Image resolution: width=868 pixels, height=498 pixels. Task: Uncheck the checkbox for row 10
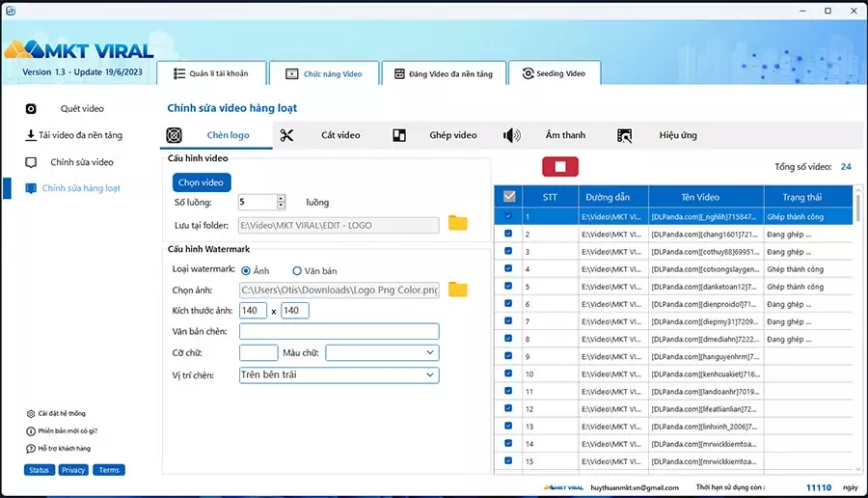(x=508, y=373)
